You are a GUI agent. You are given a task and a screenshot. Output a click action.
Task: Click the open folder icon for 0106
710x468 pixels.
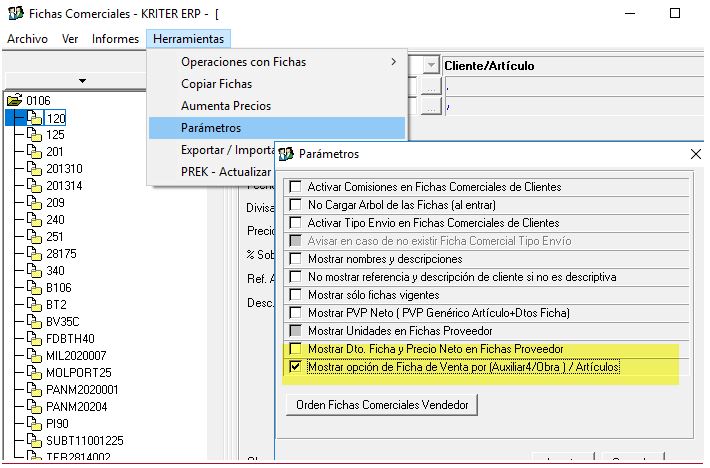[14, 100]
